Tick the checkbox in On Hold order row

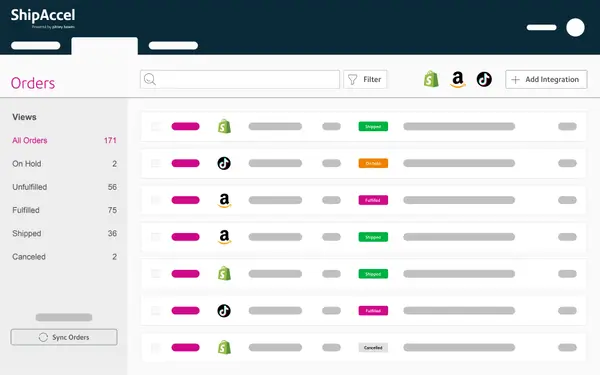tap(156, 163)
